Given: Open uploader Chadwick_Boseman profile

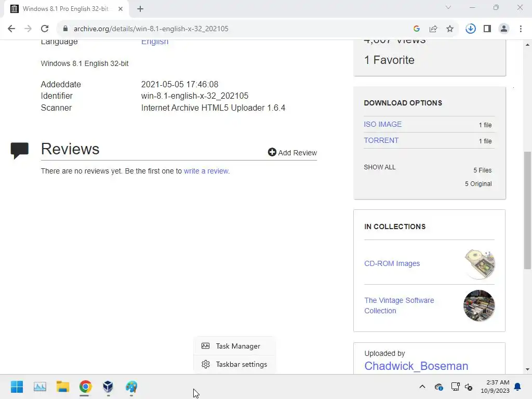Looking at the screenshot, I should pyautogui.click(x=416, y=366).
